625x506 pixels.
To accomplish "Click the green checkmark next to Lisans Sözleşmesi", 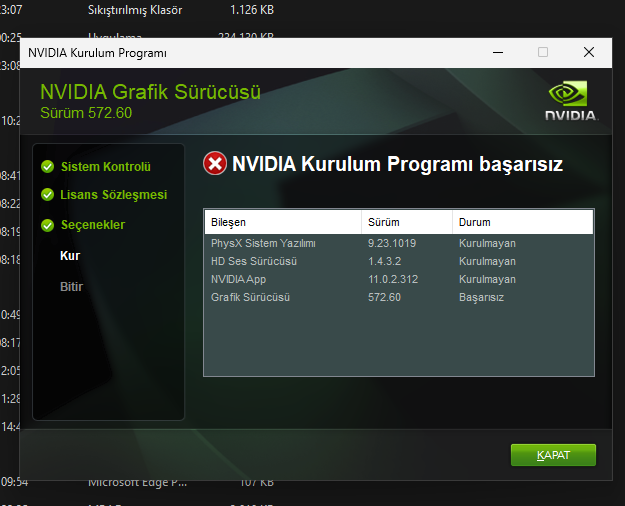I will click(47, 195).
